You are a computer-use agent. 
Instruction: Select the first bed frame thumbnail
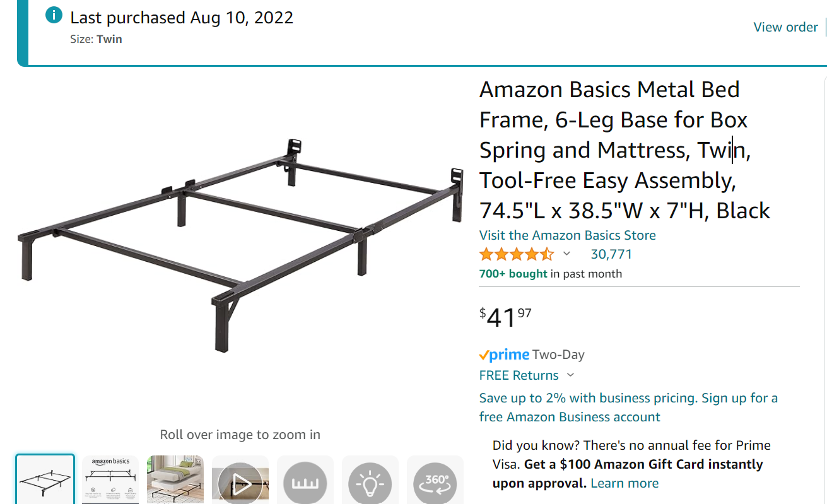coord(45,481)
